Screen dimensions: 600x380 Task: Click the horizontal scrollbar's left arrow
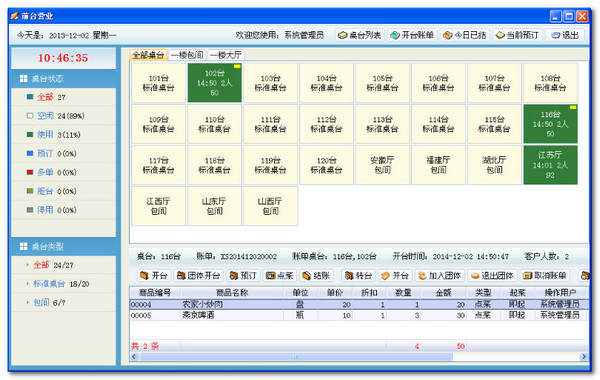[x=134, y=357]
